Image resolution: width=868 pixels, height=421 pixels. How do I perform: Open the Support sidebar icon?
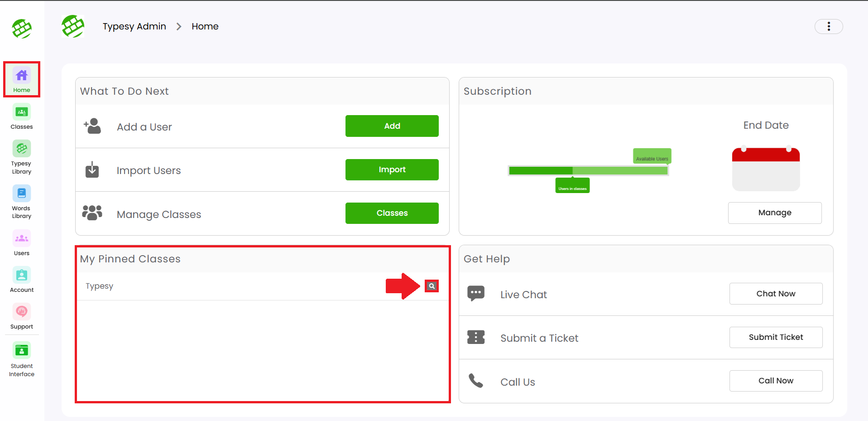click(22, 316)
